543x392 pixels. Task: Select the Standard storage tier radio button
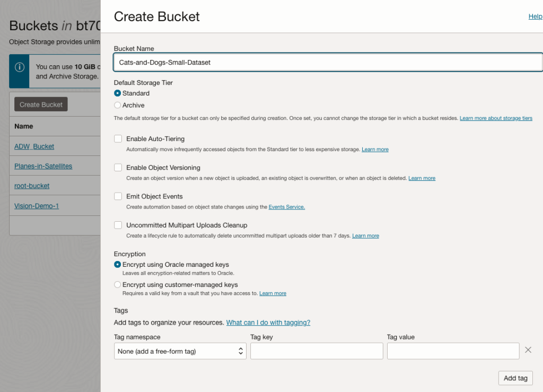coord(118,93)
